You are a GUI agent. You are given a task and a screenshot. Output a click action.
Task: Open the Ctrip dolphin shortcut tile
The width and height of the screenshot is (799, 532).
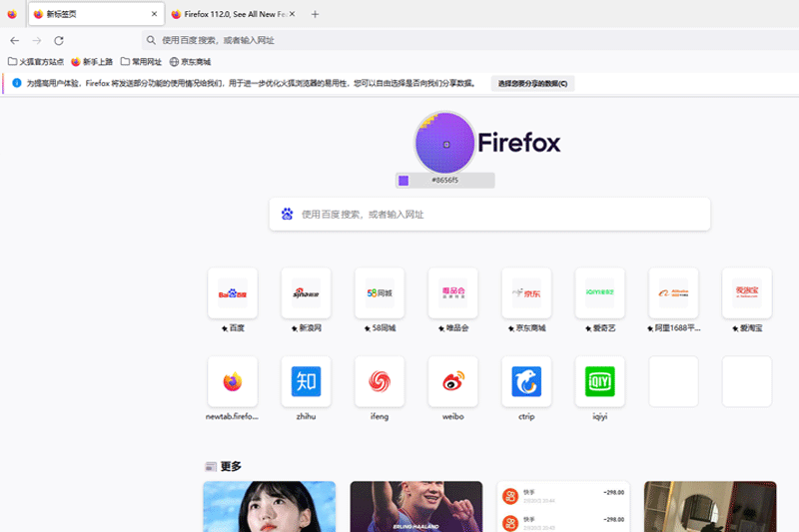[x=526, y=381]
